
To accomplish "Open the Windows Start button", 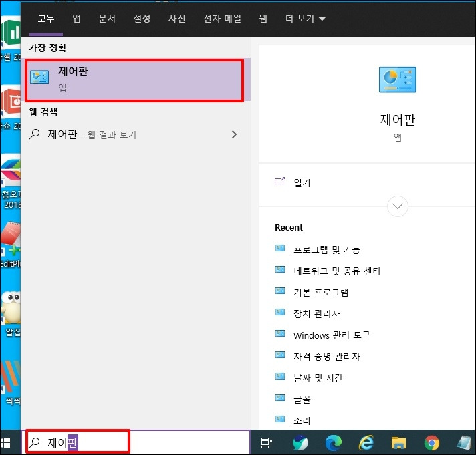I will tap(5, 443).
